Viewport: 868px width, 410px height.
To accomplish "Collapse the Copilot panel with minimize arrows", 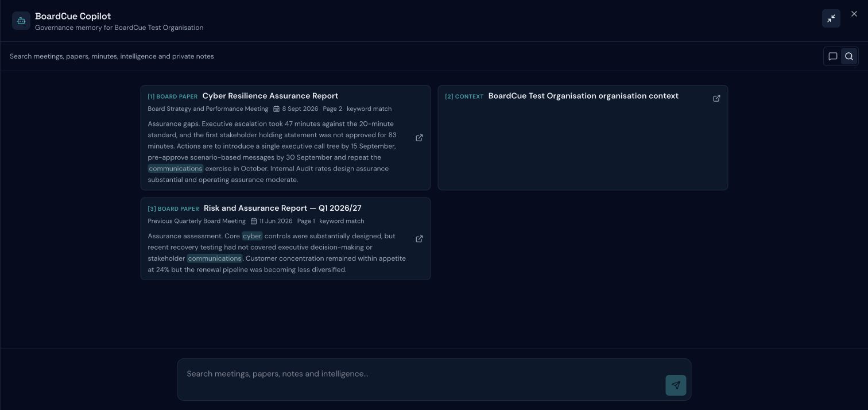I will point(831,18).
